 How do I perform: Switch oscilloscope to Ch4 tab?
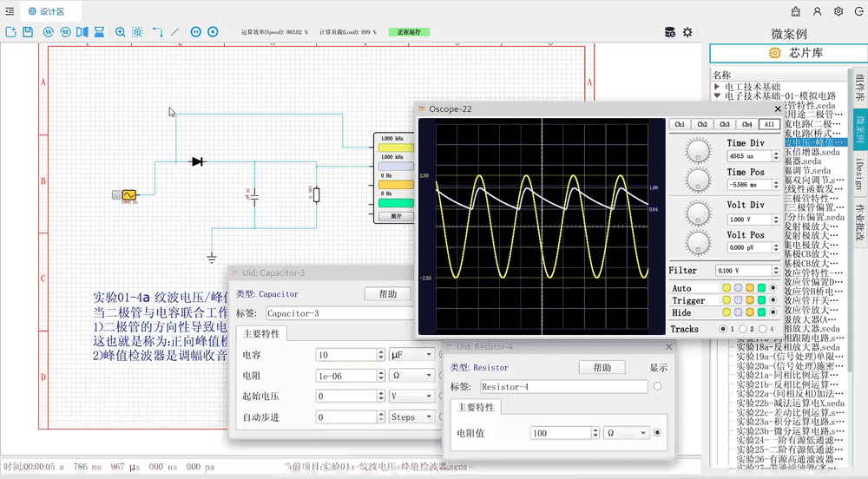(x=746, y=124)
